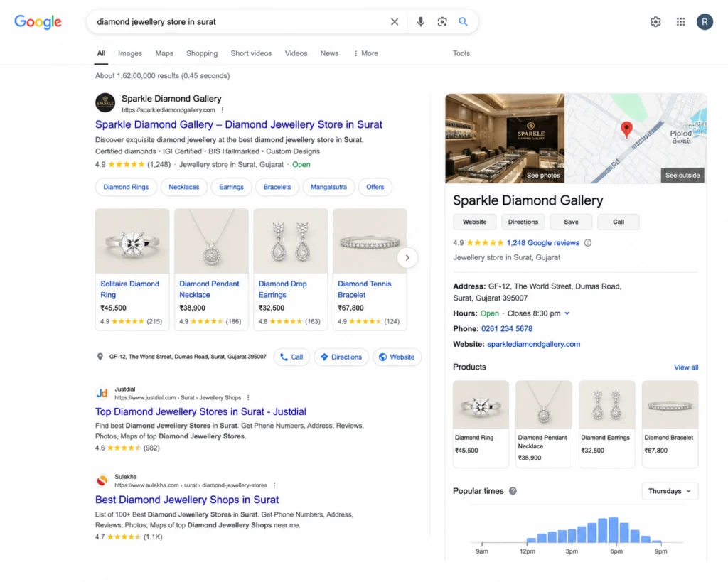Select the All results tab

click(101, 53)
